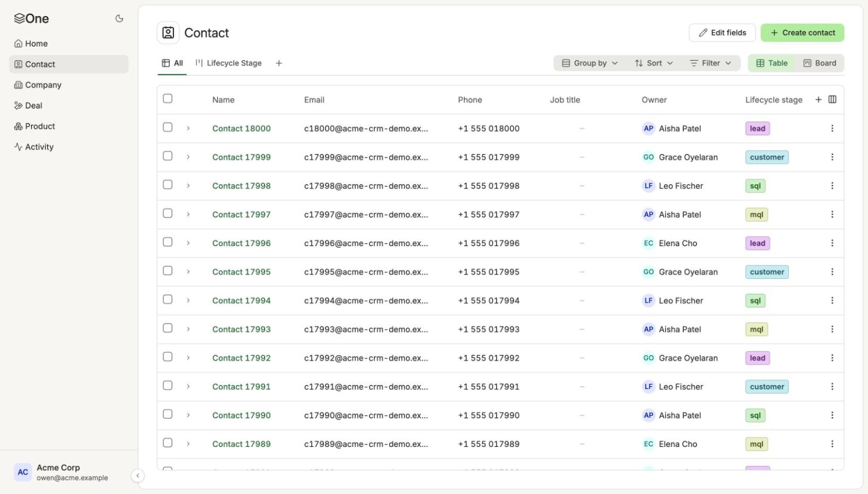Click the customer tag for Contact 17995
Image resolution: width=868 pixels, height=494 pixels.
click(x=767, y=272)
